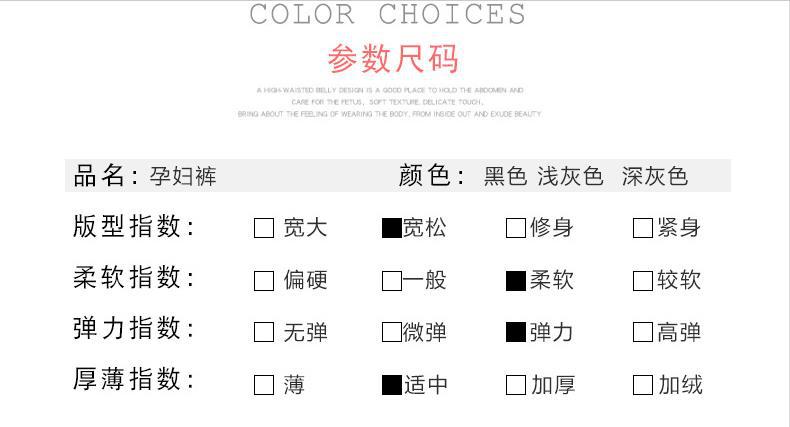
Task: Uncheck the filled 弹力 checkbox
Action: [516, 333]
